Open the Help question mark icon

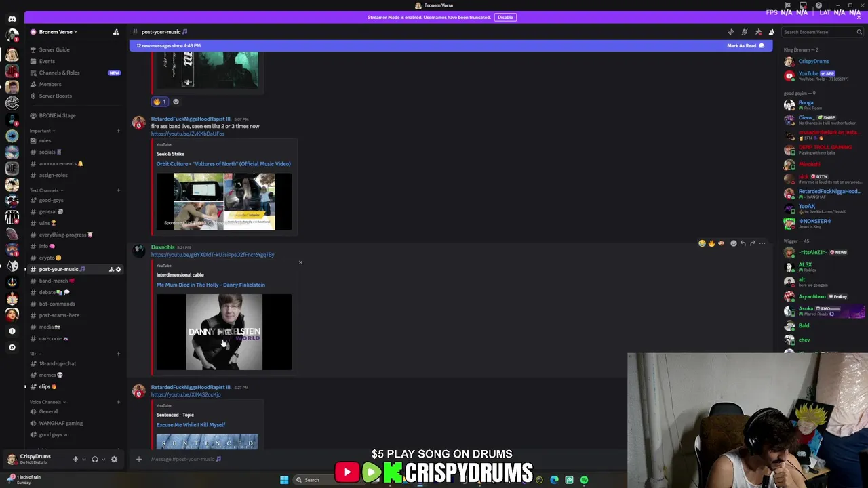click(818, 5)
